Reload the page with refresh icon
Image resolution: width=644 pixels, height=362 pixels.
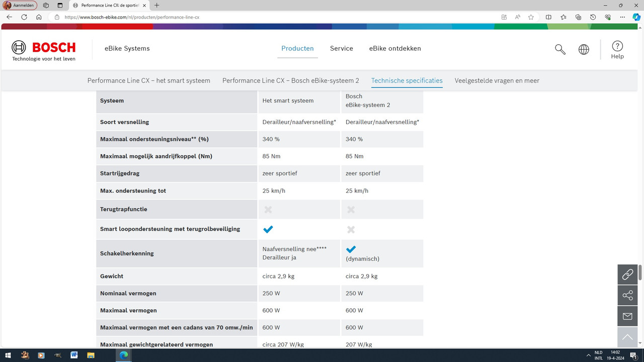(x=24, y=17)
